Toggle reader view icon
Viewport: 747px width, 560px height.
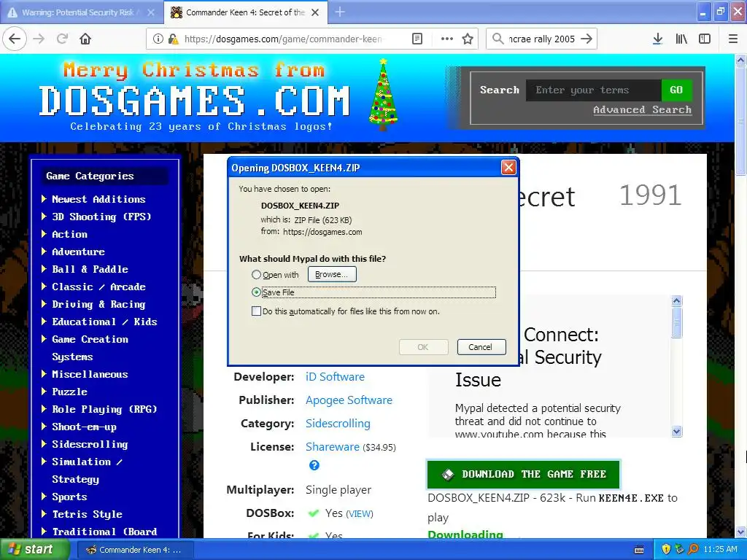[x=417, y=39]
